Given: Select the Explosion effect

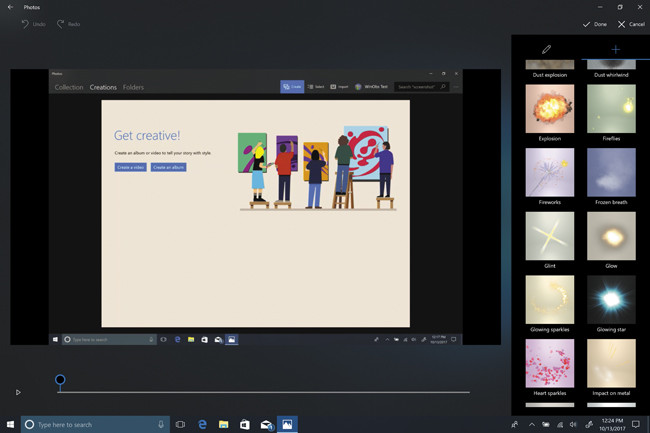Looking at the screenshot, I should (549, 108).
